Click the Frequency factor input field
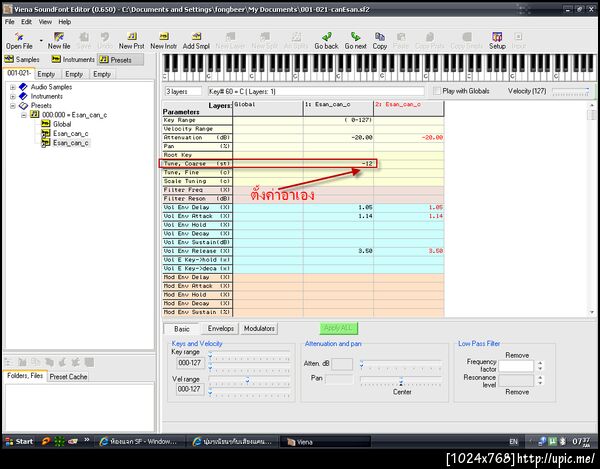Viewport: 600px width, 469px height. [516, 366]
